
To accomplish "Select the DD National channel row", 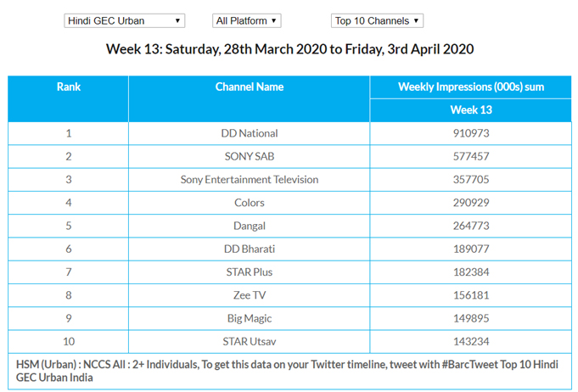I will coord(250,133).
